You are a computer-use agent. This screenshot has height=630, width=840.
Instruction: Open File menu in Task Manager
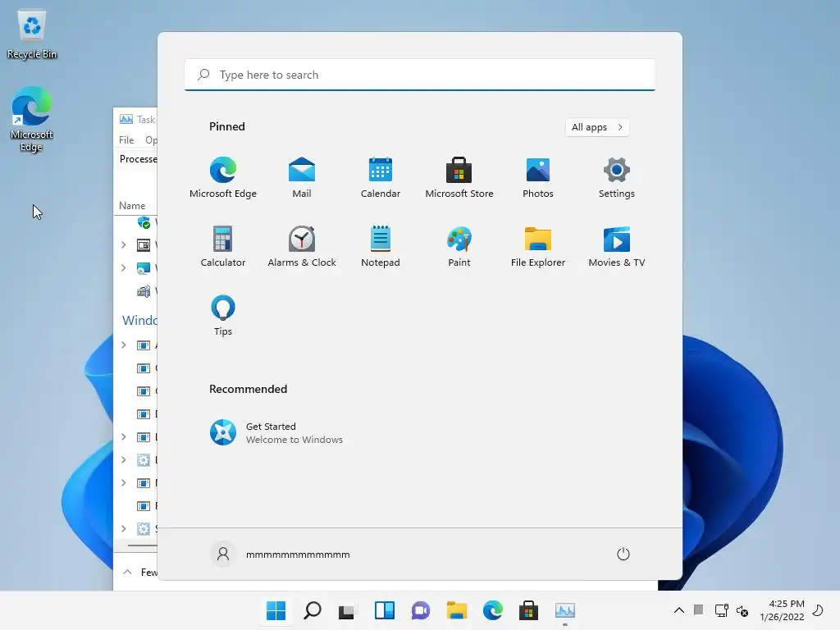[126, 139]
